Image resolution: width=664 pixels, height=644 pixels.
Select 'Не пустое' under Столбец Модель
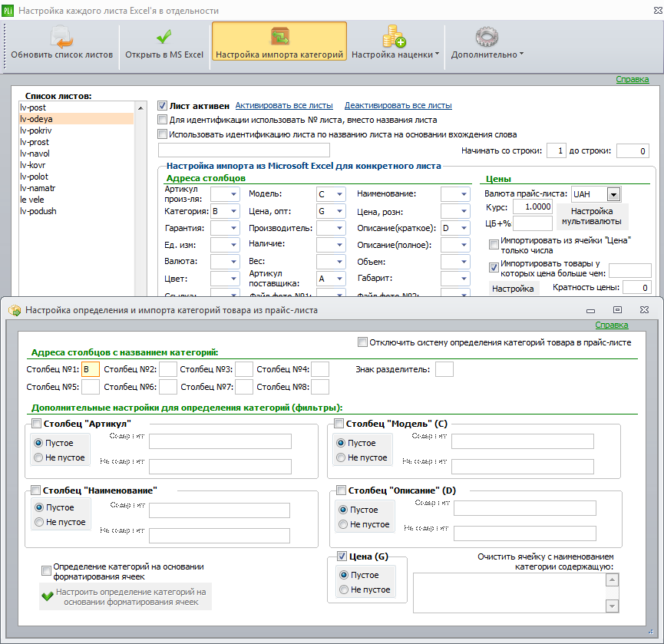341,457
